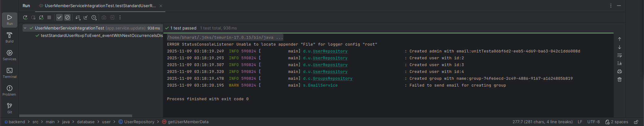Open the test sort options dropdown
The height and width of the screenshot is (126, 644).
(x=78, y=18)
